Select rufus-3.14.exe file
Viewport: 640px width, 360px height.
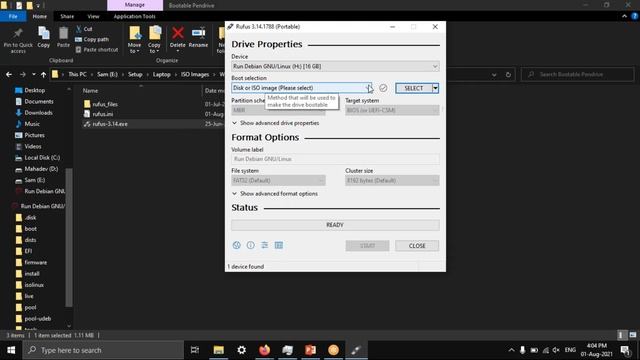tap(110, 124)
